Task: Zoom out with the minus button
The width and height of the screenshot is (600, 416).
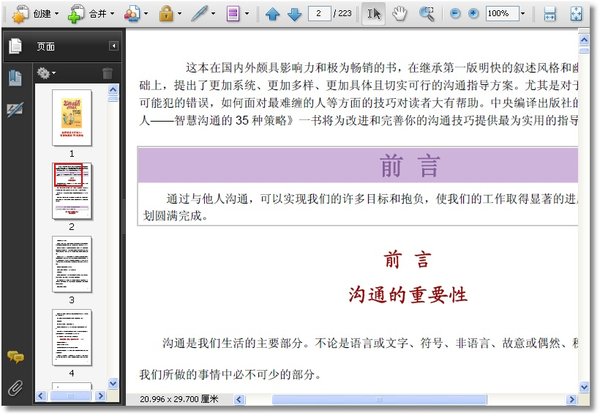Action: click(455, 14)
